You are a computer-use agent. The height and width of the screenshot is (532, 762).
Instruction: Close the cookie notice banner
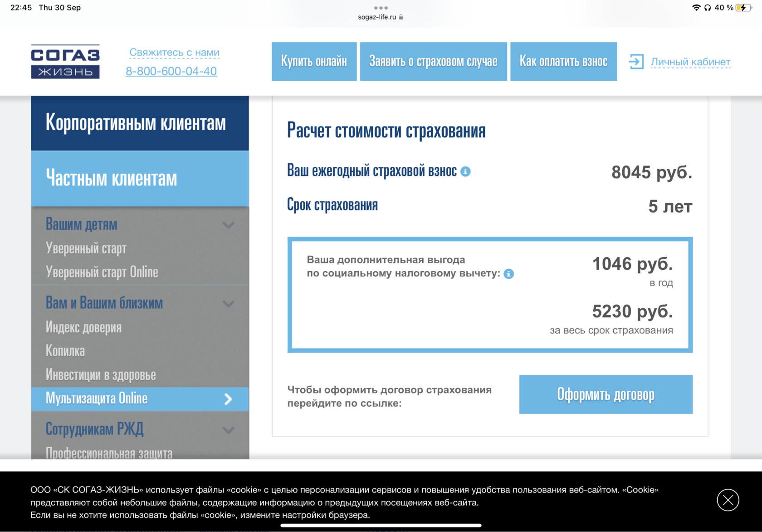(728, 500)
